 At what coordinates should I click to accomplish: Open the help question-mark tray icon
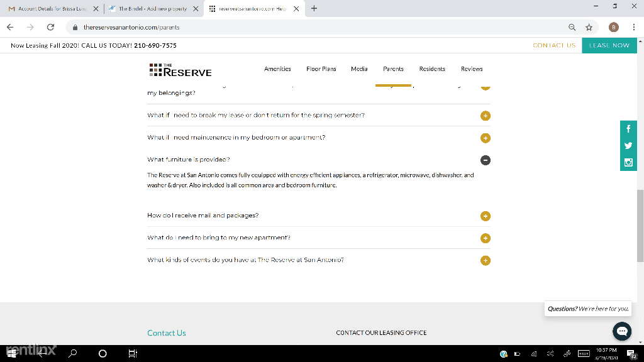tap(504, 354)
